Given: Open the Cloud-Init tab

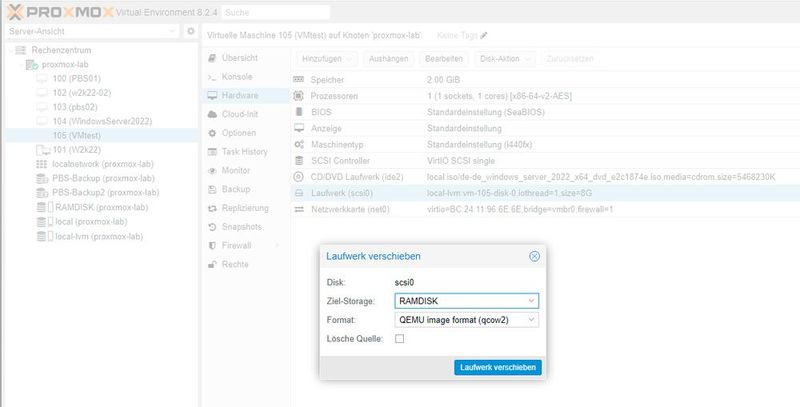Looking at the screenshot, I should 246,114.
